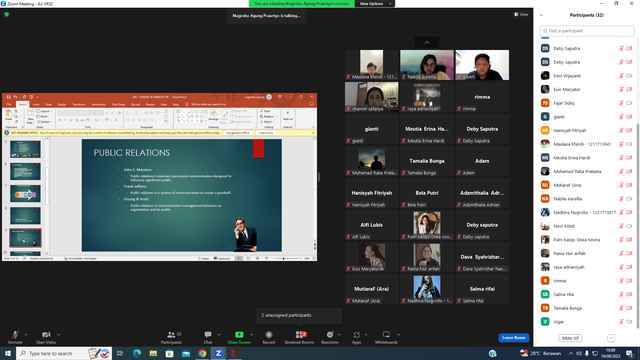Open the Whiteboards icon
Viewport: 640px width, 360px height.
[x=386, y=335]
